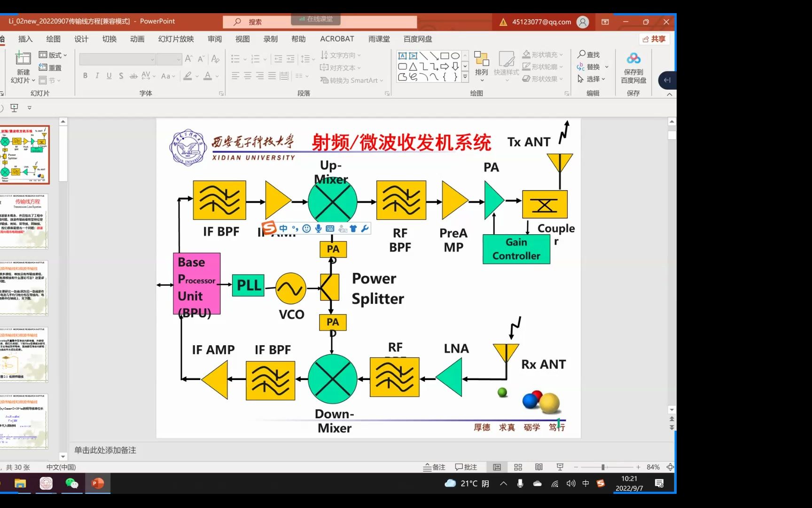Toggle italic formatting
The height and width of the screenshot is (508, 812).
pos(97,75)
